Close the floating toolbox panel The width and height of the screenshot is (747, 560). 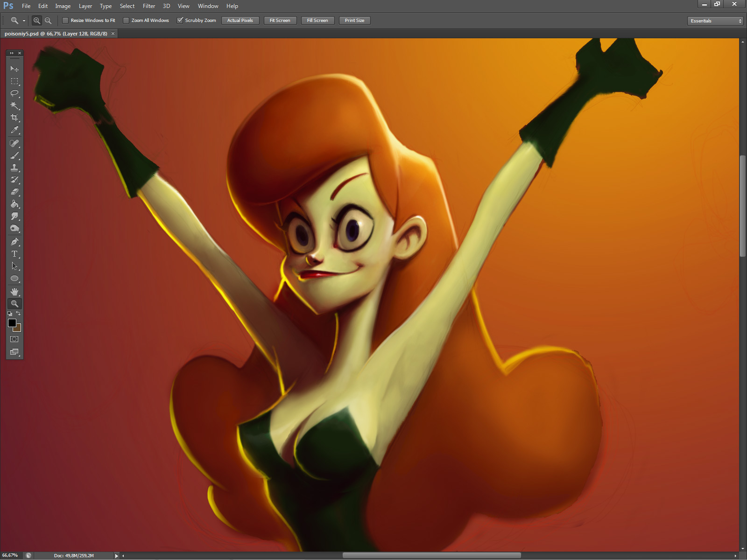click(20, 53)
